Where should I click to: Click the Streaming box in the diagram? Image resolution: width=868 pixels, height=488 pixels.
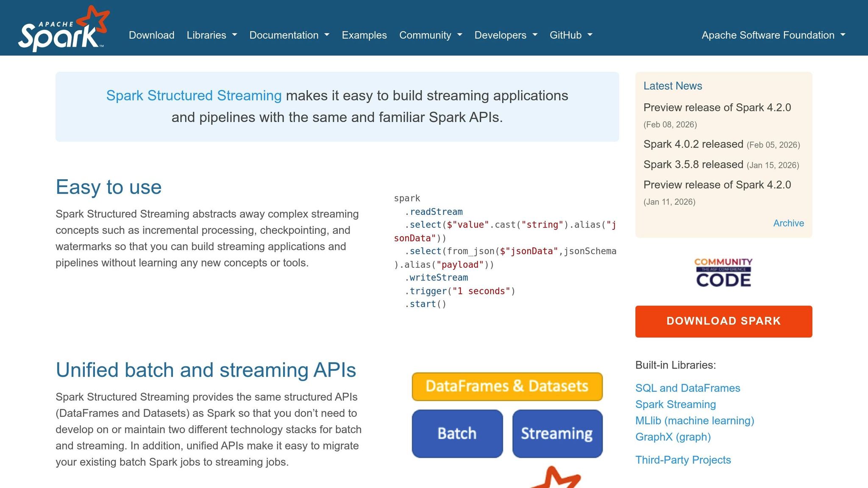[x=557, y=433]
